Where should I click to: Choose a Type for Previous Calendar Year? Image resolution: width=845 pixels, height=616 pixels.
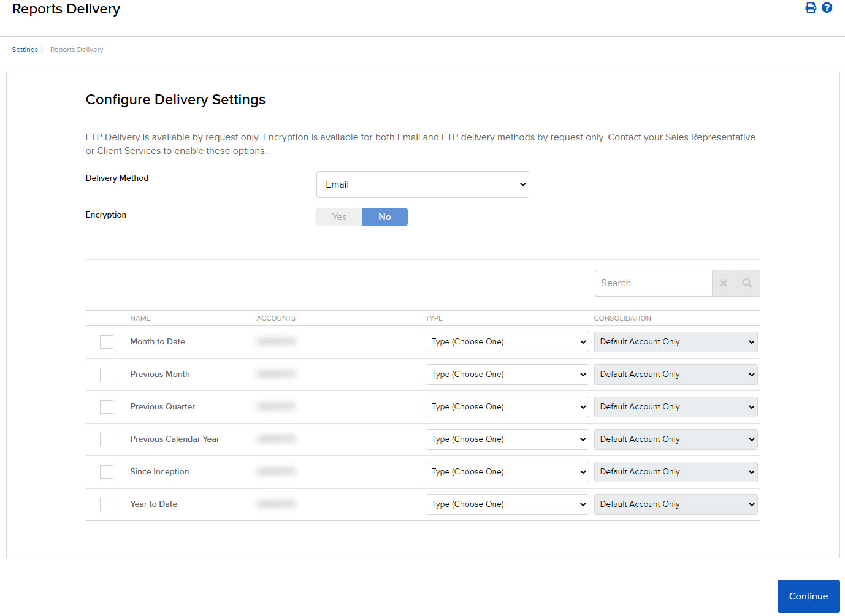pos(507,439)
